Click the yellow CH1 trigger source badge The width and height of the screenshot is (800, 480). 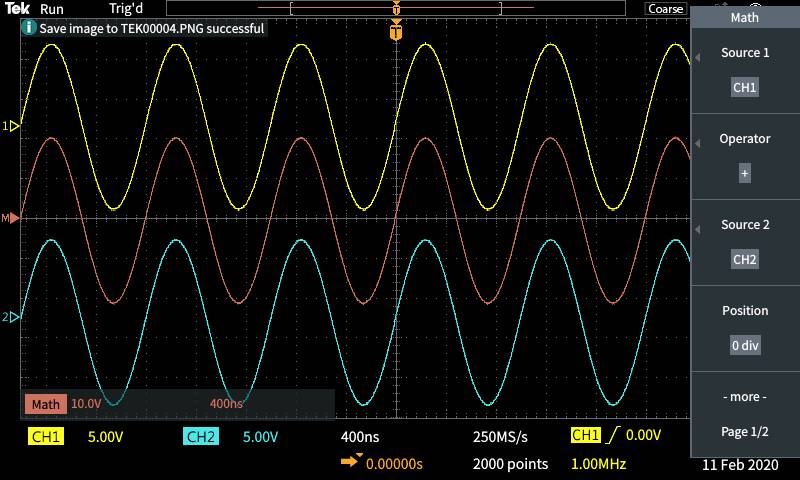pos(584,436)
